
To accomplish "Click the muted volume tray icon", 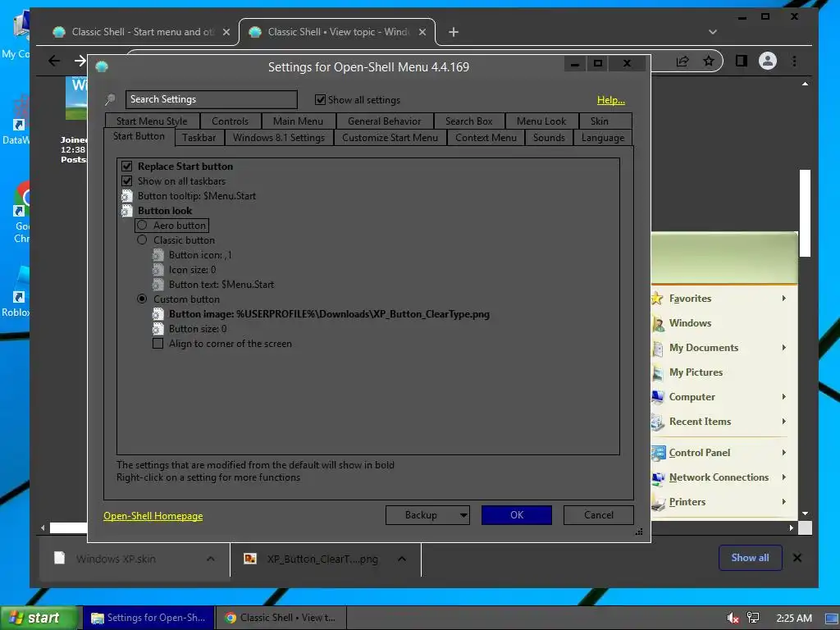I will click(733, 618).
